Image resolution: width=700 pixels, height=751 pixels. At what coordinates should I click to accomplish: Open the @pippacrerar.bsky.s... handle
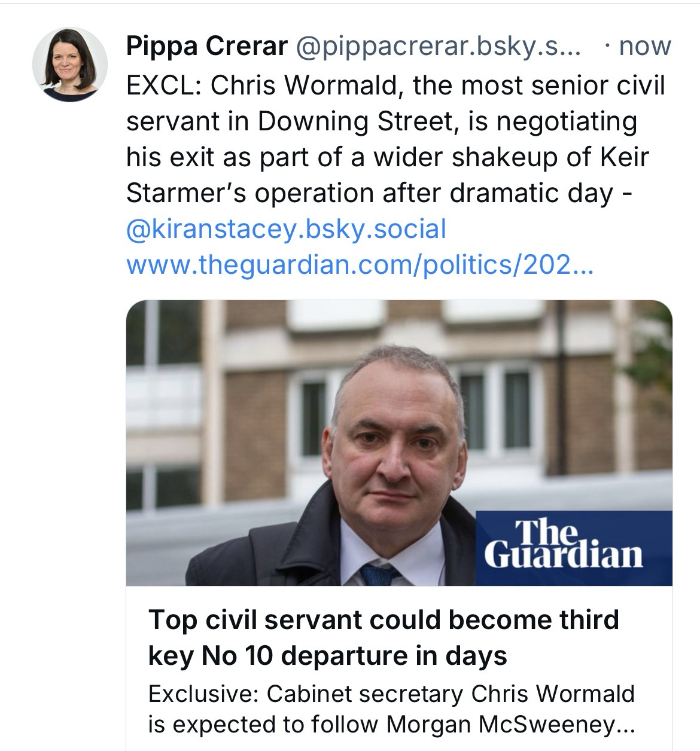tap(437, 46)
